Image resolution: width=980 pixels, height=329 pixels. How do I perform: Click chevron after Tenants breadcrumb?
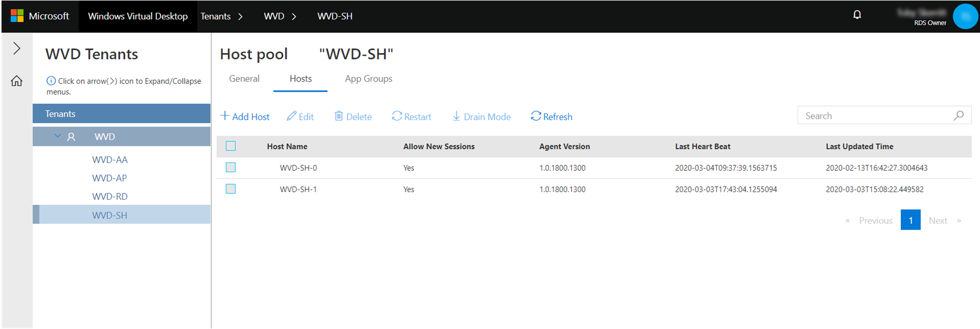[240, 17]
